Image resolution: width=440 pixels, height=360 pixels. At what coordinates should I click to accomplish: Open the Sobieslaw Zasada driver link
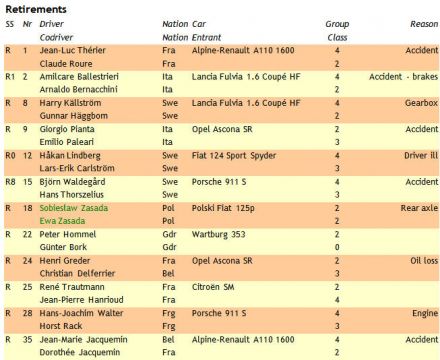tap(74, 208)
